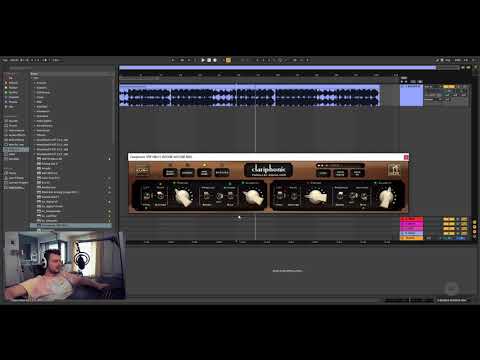
Task: Click bottom round show/hide button at mixer edge
Action: tap(475, 236)
